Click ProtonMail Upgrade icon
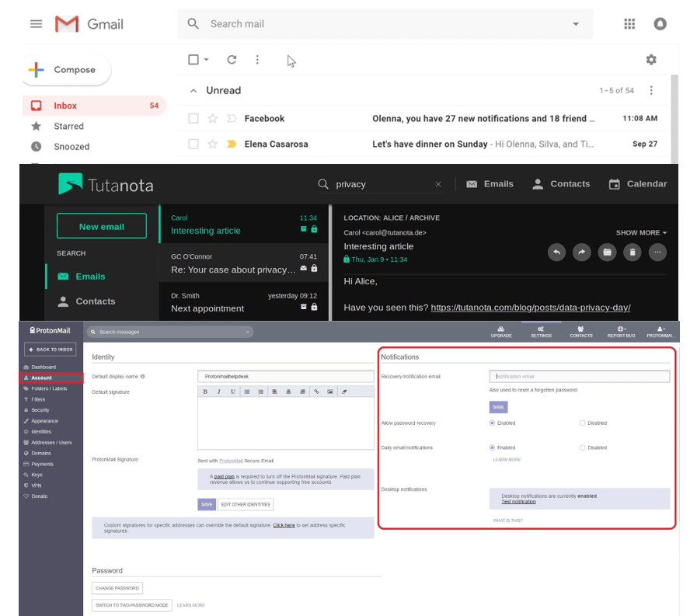The width and height of the screenshot is (690, 616). (x=500, y=332)
